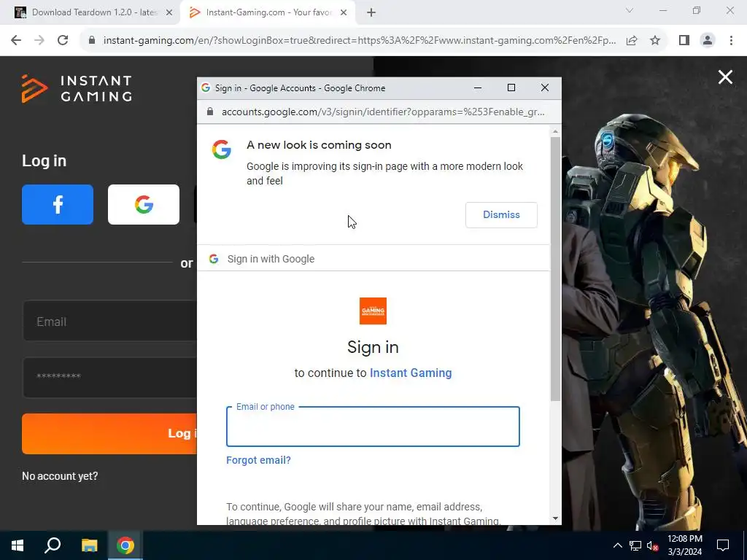747x560 pixels.
Task: Click the popup lock icon for site info
Action: coord(209,112)
